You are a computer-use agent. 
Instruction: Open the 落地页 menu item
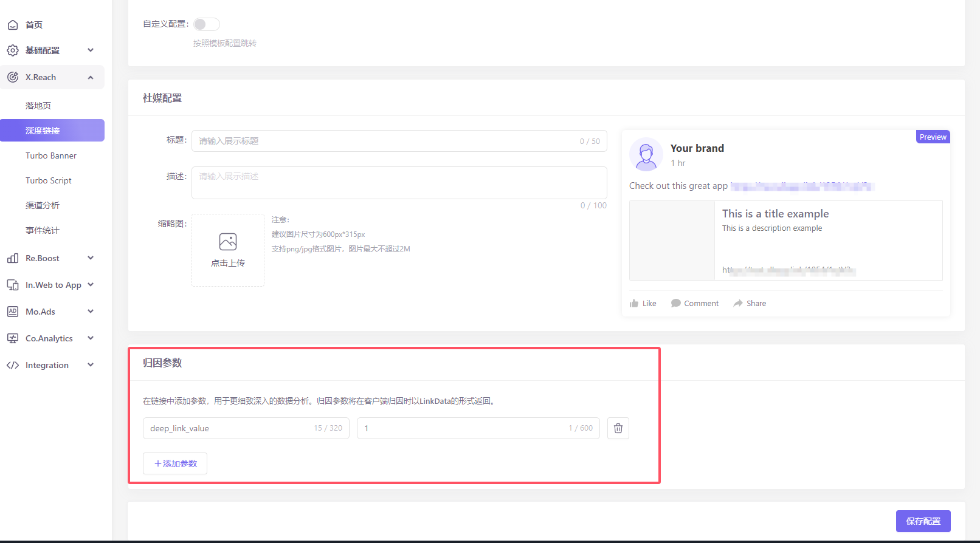38,106
